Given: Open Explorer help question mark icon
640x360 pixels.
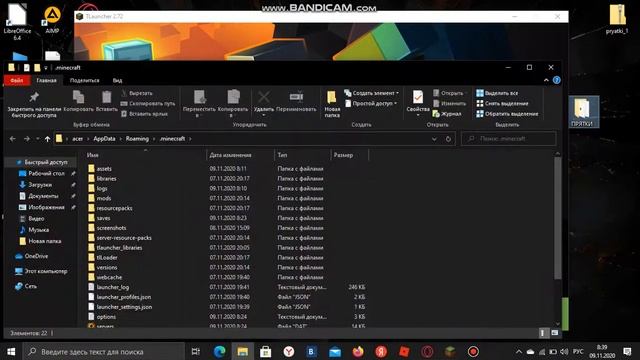Looking at the screenshot, I should tap(556, 80).
